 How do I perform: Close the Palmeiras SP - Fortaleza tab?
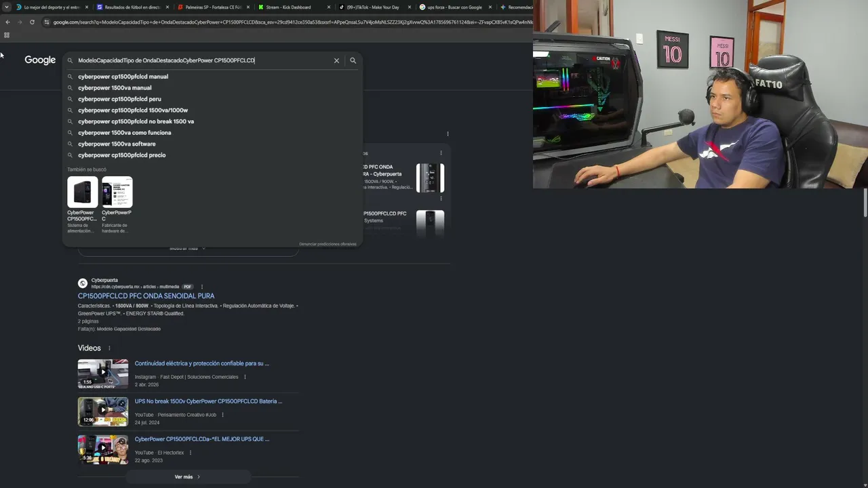tap(248, 7)
